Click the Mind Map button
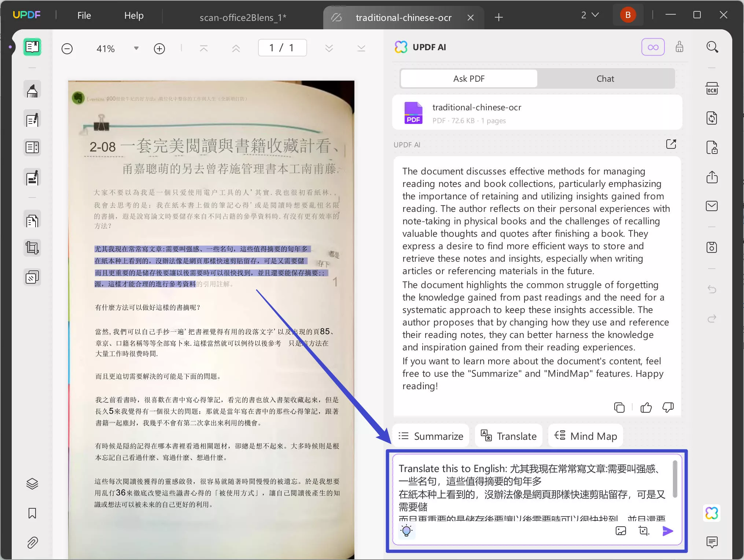744x560 pixels. [x=585, y=436]
